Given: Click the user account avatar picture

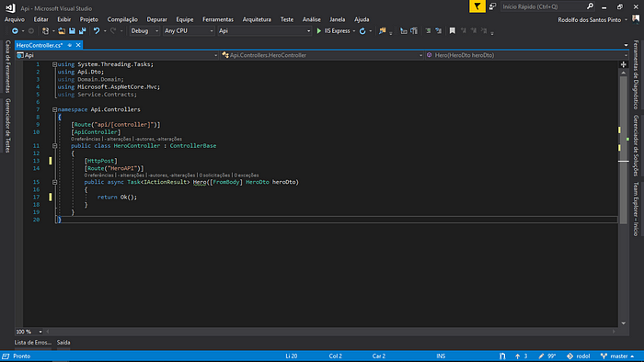Looking at the screenshot, I should [x=636, y=19].
